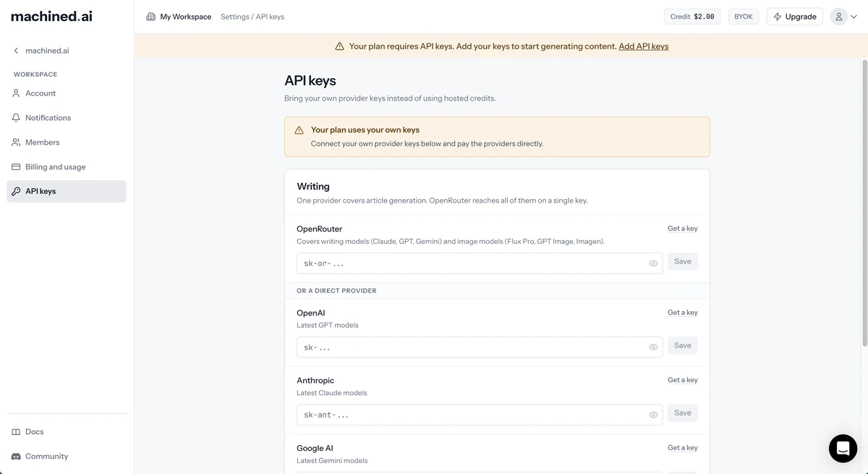Click the "OR A DIRECT PROVIDER" label
The image size is (868, 474).
coord(336,291)
